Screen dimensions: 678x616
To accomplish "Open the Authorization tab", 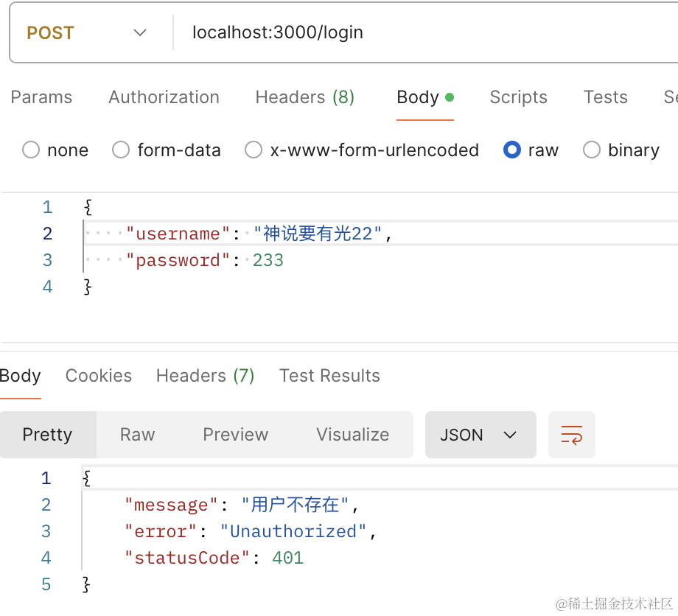I will (164, 97).
